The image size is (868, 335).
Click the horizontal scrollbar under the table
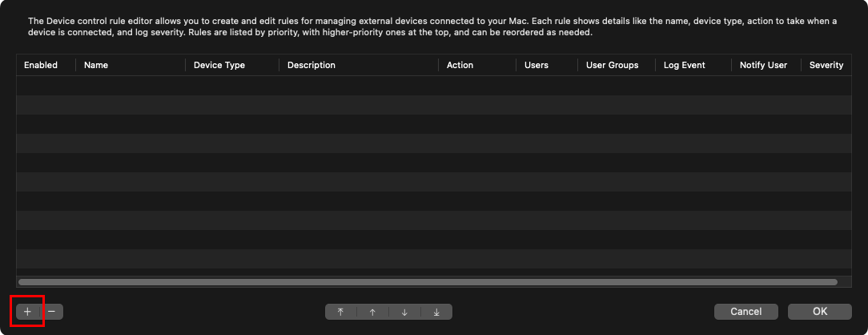click(x=428, y=282)
